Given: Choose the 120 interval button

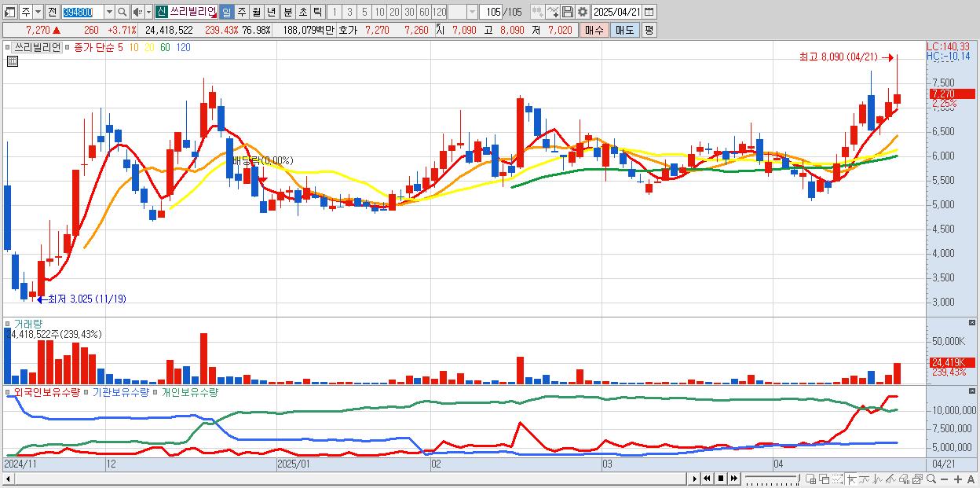Looking at the screenshot, I should coord(439,12).
